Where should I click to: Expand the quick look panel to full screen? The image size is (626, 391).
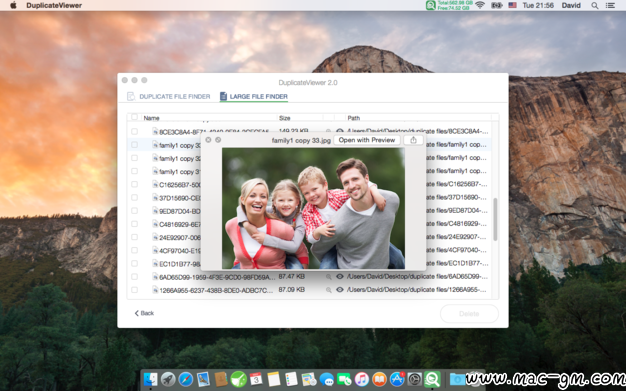tap(218, 140)
